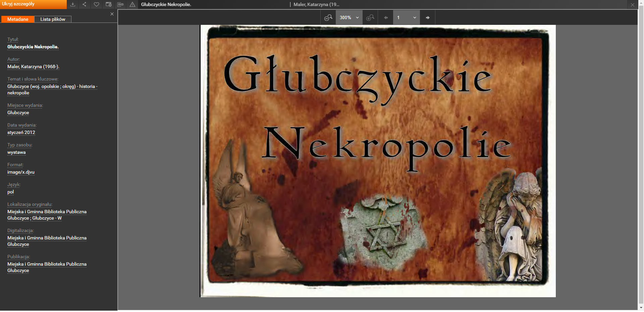Open the 300% zoom level dropdown
Screen dimensions: 644x312
tap(349, 17)
